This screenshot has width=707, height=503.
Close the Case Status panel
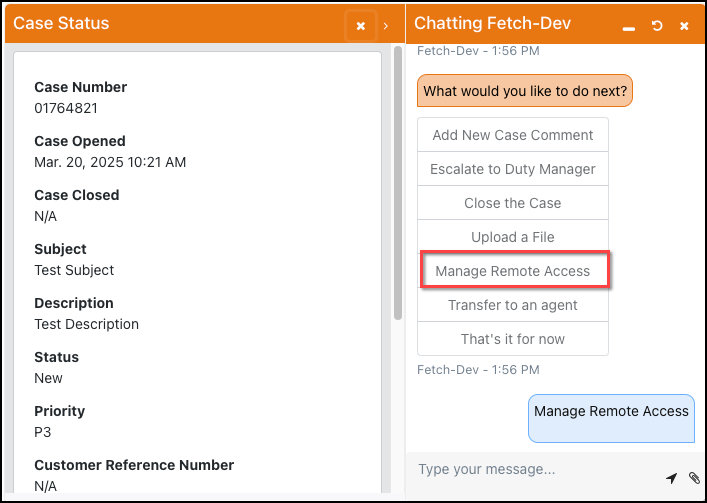(361, 26)
